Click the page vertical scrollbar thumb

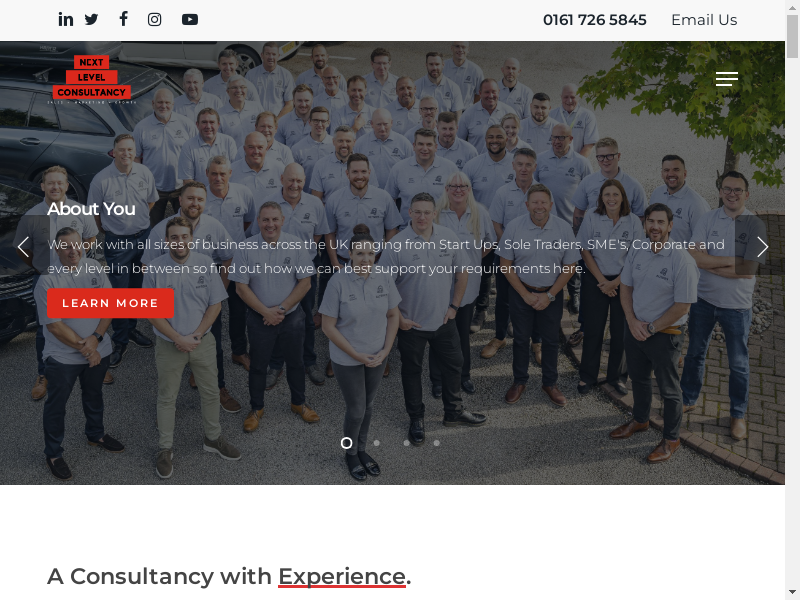click(792, 37)
